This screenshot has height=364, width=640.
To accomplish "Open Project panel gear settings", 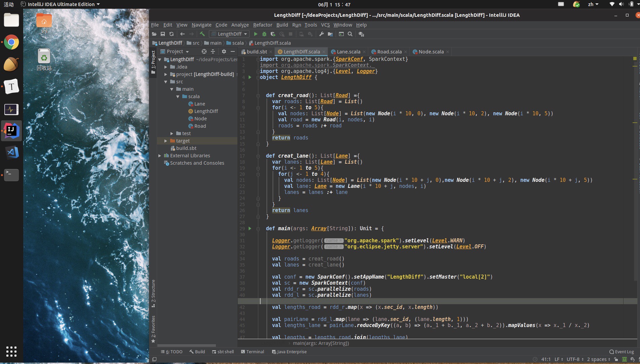I will (224, 51).
